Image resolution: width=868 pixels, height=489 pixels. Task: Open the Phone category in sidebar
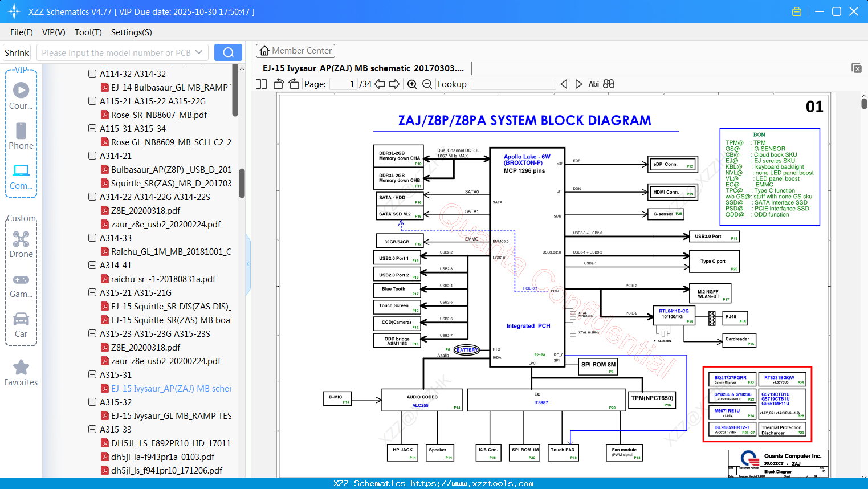click(x=21, y=136)
